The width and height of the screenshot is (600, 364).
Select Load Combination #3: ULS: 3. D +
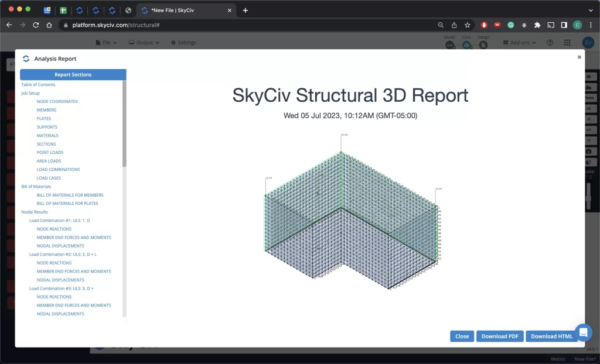coord(61,289)
